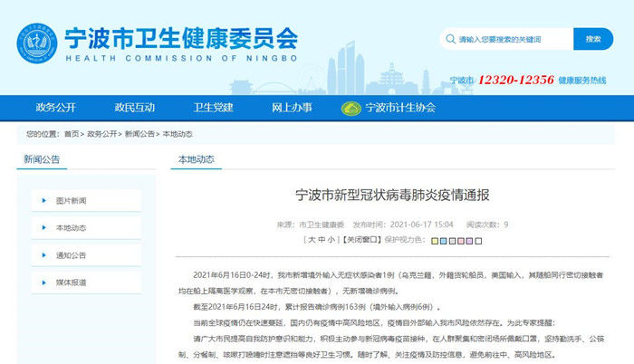Select the 网上办事 navigation menu item
This screenshot has width=634, height=364.
291,108
